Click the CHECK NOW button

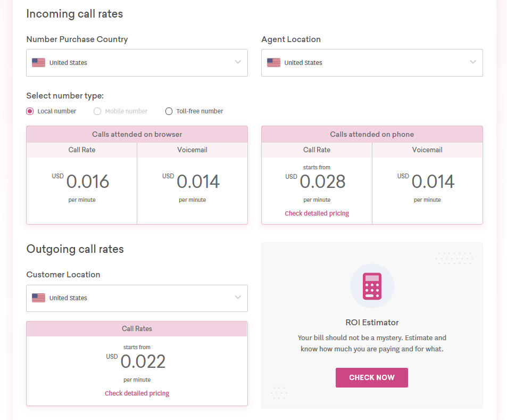tap(372, 377)
